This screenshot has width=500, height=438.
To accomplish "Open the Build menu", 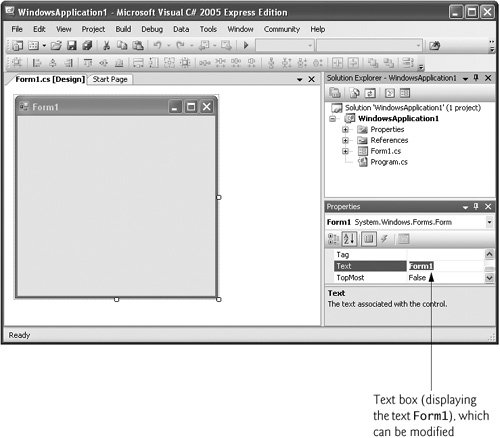I will (123, 29).
